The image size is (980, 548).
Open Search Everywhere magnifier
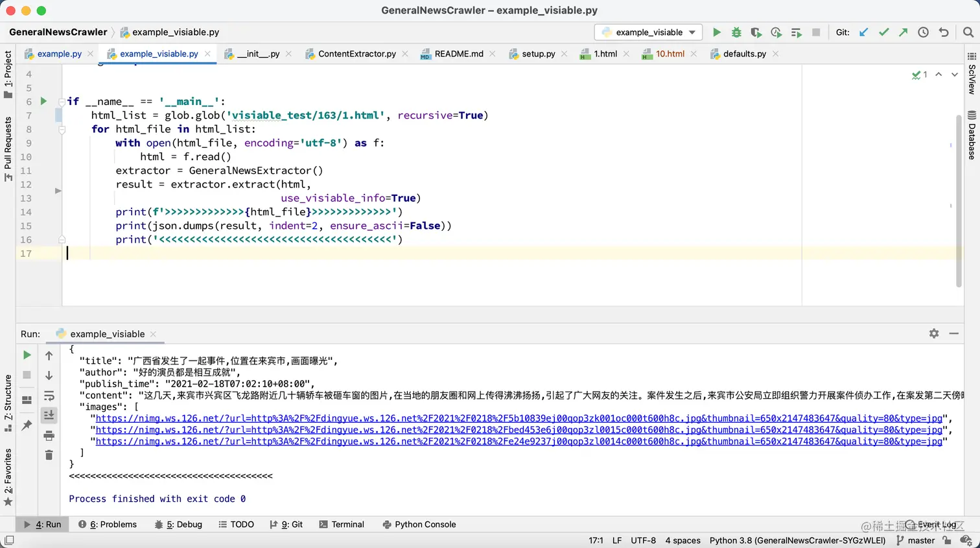click(x=968, y=32)
